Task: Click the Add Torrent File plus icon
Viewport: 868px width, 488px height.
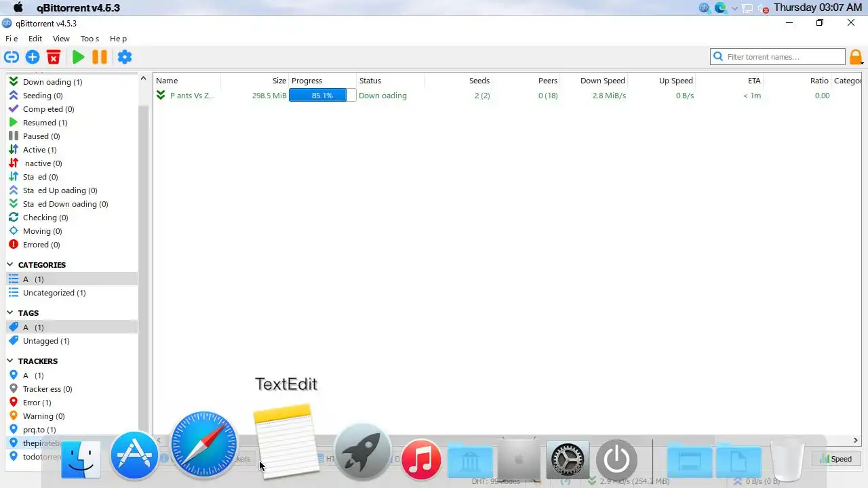Action: pos(33,57)
